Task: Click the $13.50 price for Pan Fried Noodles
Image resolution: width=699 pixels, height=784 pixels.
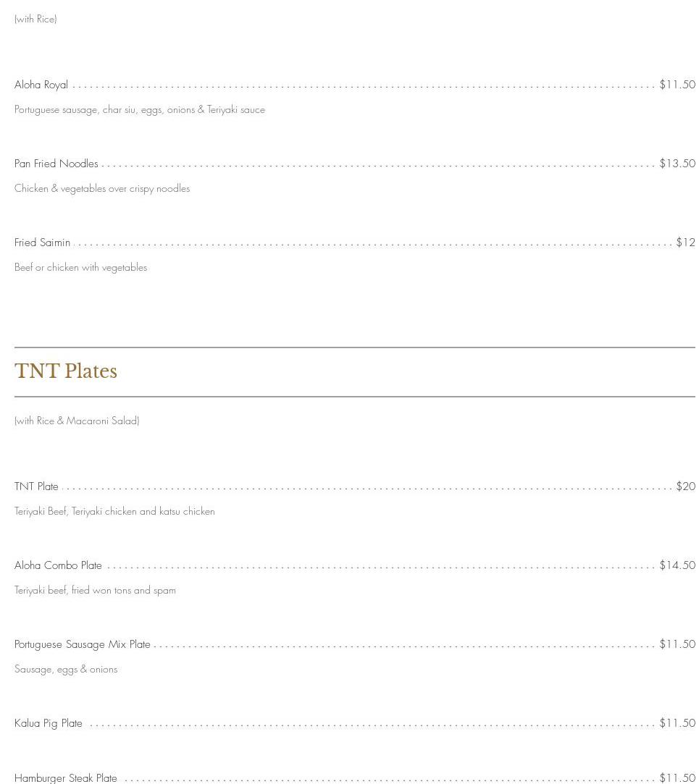Action: coord(677,164)
